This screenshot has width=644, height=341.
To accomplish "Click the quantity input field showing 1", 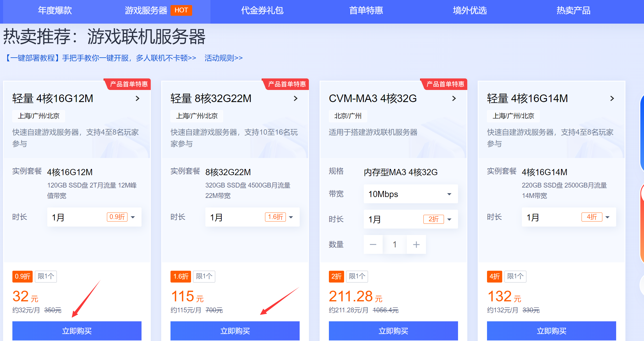I will (x=395, y=245).
